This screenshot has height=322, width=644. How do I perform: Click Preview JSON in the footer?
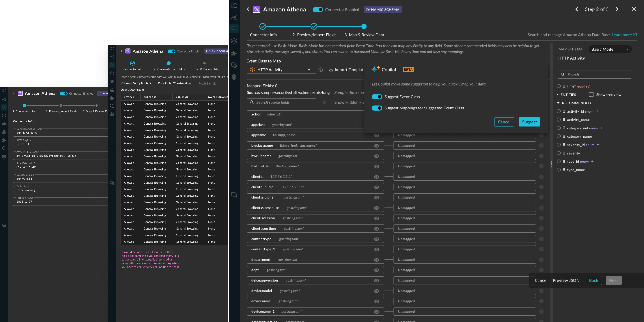tap(566, 280)
